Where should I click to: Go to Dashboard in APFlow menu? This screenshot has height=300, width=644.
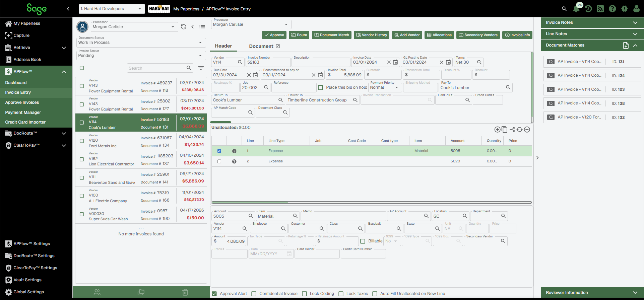click(x=16, y=83)
